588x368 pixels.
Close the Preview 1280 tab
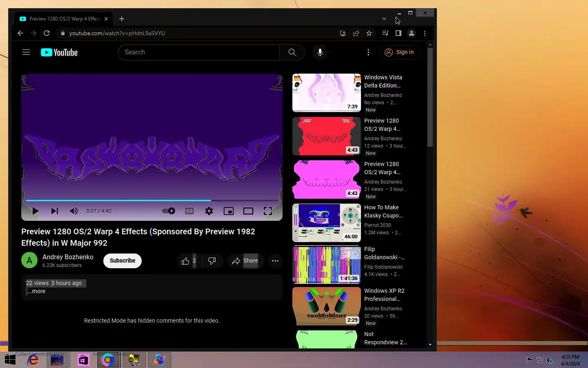(x=106, y=19)
